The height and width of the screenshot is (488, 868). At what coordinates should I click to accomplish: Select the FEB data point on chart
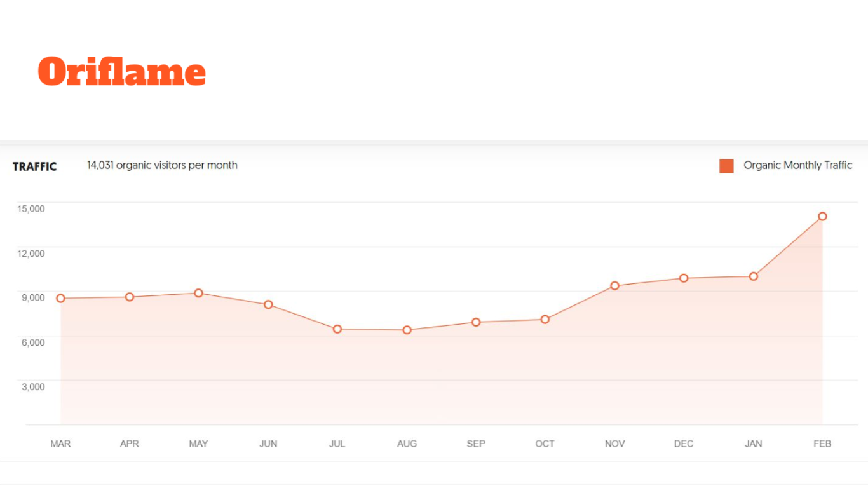coord(822,217)
